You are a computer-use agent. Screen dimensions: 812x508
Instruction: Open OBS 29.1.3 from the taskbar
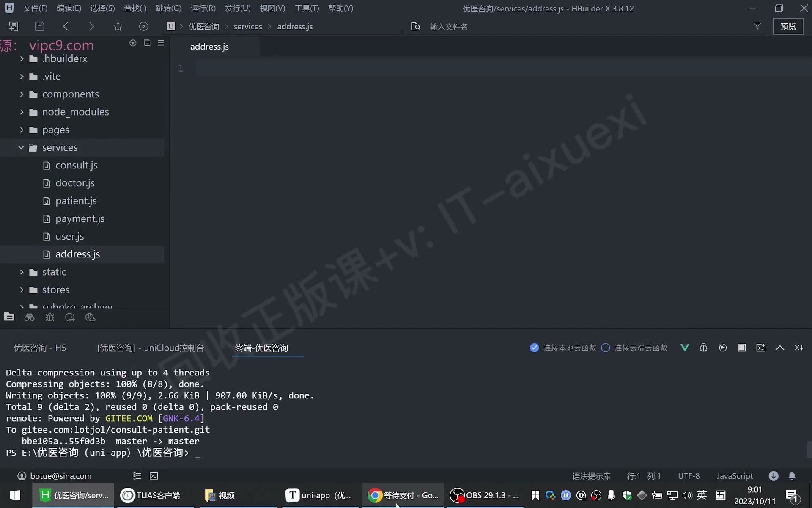point(485,495)
